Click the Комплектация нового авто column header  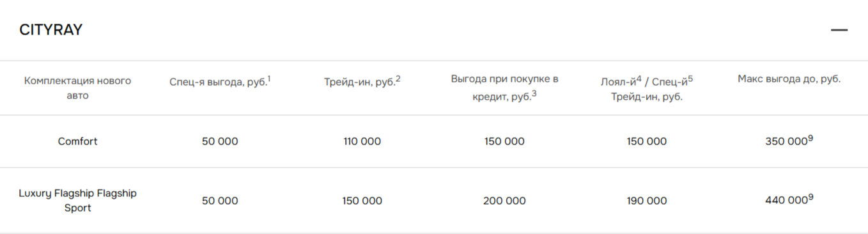[x=77, y=88]
